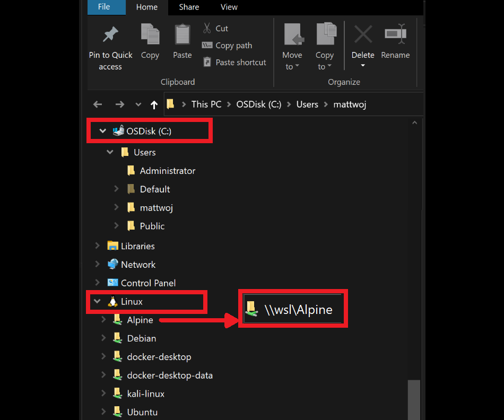
Task: Click the Copy icon in Clipboard group
Action: (150, 34)
